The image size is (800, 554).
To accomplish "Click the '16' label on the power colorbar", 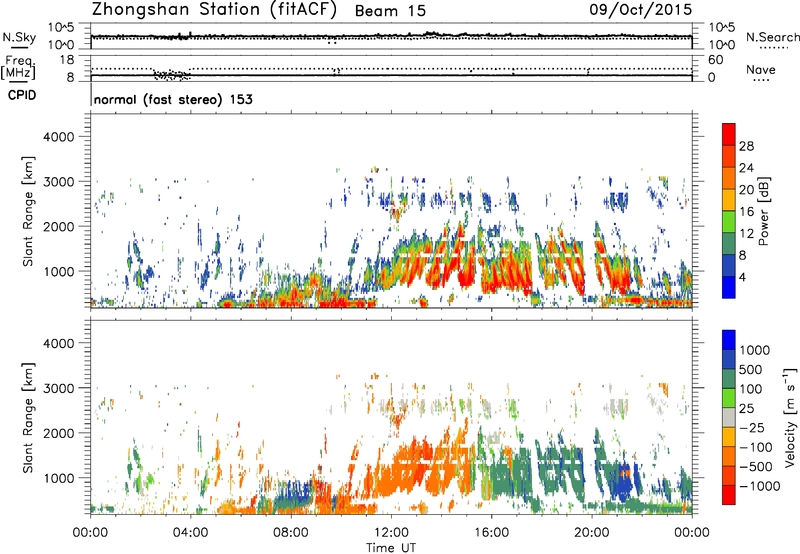I will point(746,212).
